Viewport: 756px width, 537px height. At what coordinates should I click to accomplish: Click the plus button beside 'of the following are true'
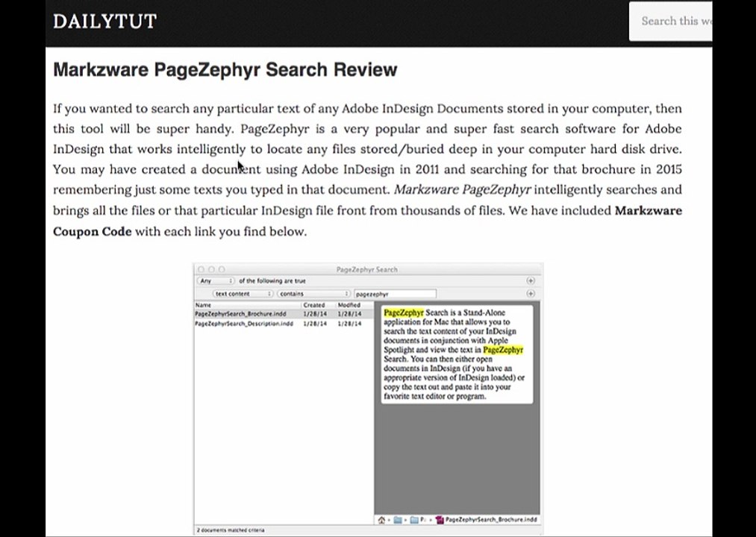[531, 280]
